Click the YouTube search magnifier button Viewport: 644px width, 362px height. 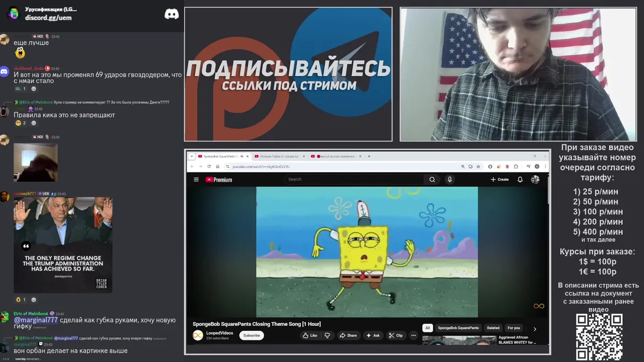(x=432, y=179)
